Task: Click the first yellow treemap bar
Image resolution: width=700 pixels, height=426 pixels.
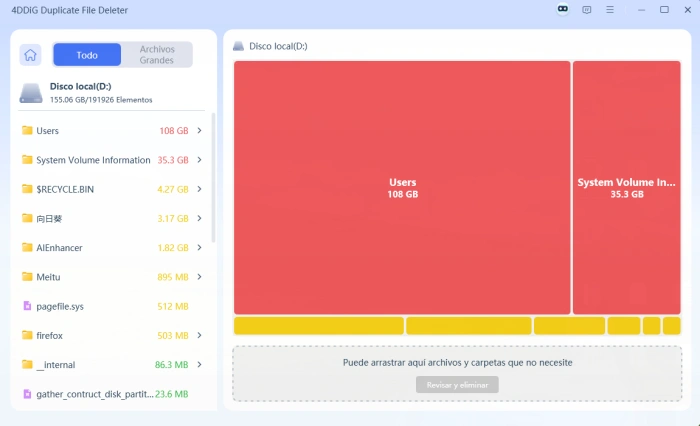Action: [319, 326]
